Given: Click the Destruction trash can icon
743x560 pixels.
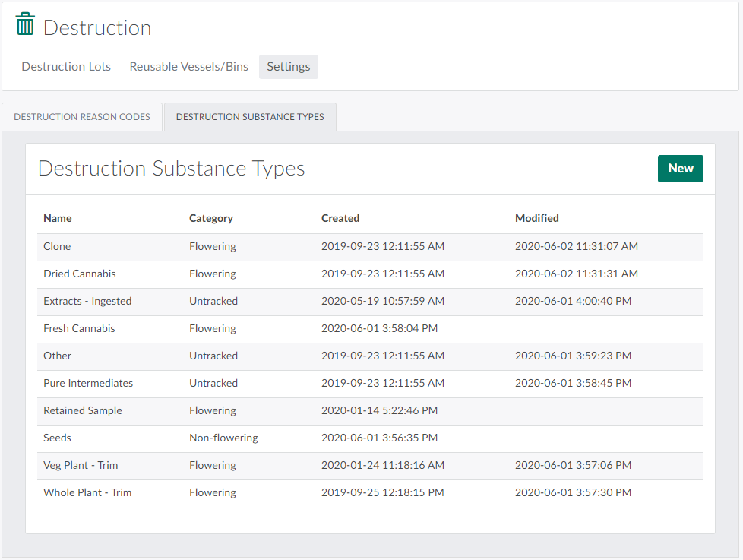Looking at the screenshot, I should 25,24.
